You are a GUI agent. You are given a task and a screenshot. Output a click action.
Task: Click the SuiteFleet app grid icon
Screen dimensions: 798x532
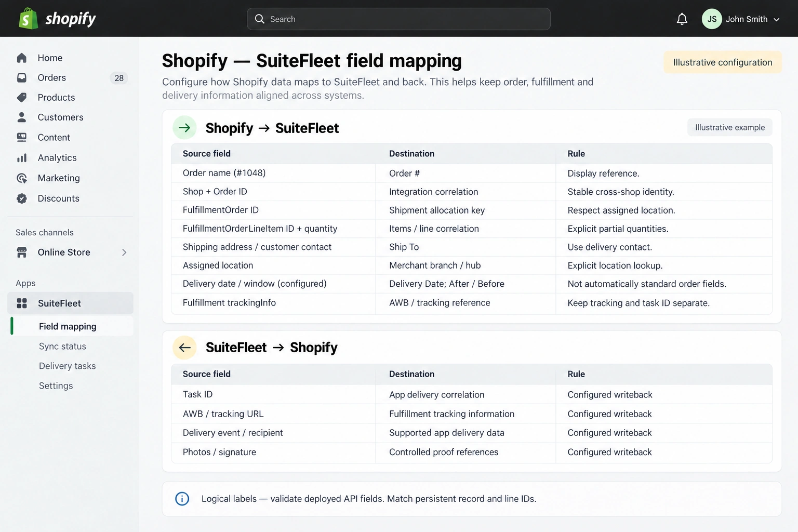coord(22,303)
